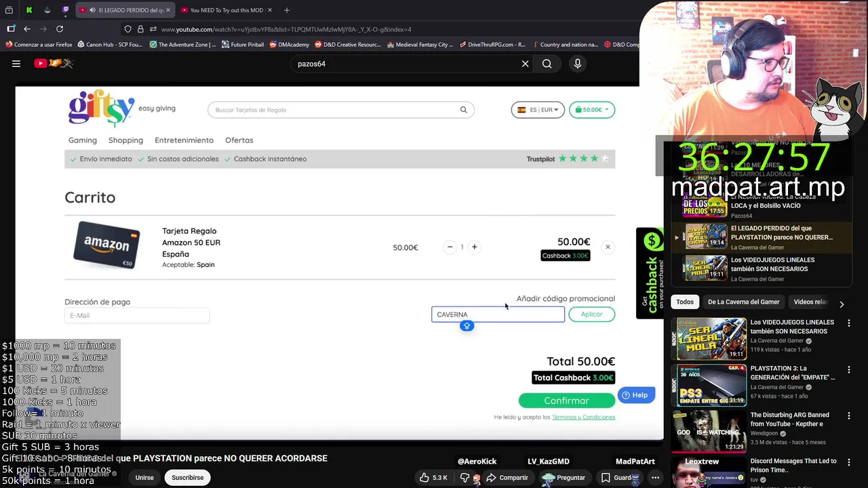Reload the current page
The height and width of the screenshot is (488, 868).
coord(60,29)
